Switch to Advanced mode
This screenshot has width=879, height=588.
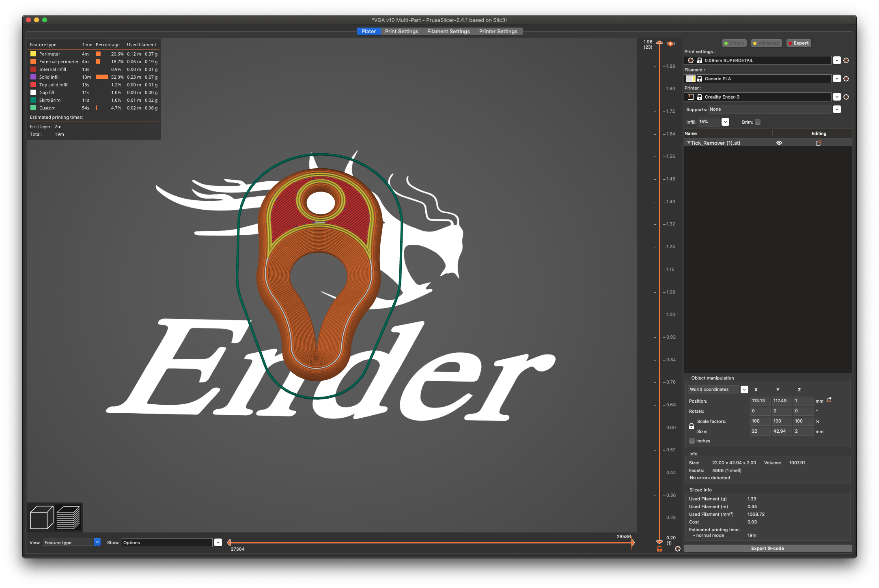(x=766, y=43)
